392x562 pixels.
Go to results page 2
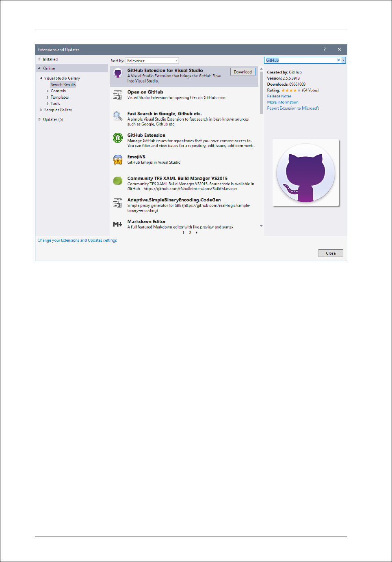tap(190, 233)
